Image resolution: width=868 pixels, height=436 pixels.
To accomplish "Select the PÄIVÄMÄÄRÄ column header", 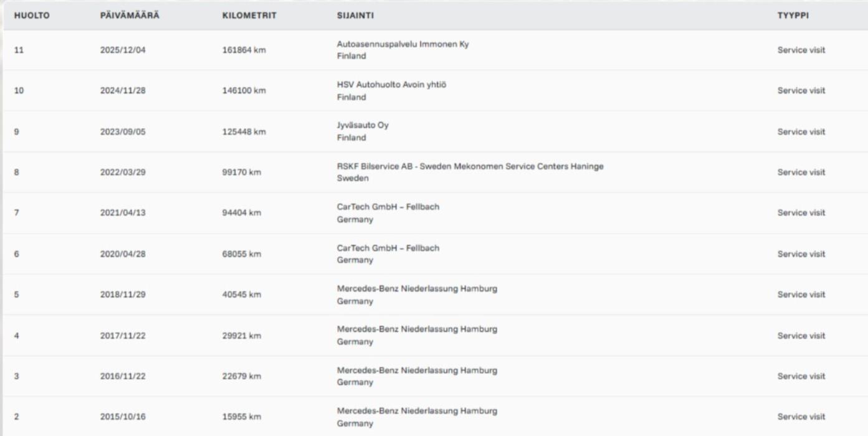I will [130, 16].
